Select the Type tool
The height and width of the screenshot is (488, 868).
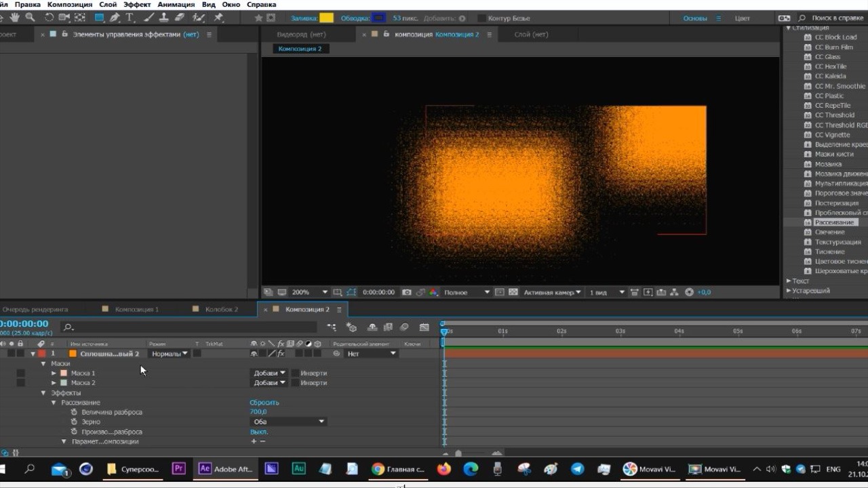pyautogui.click(x=129, y=16)
